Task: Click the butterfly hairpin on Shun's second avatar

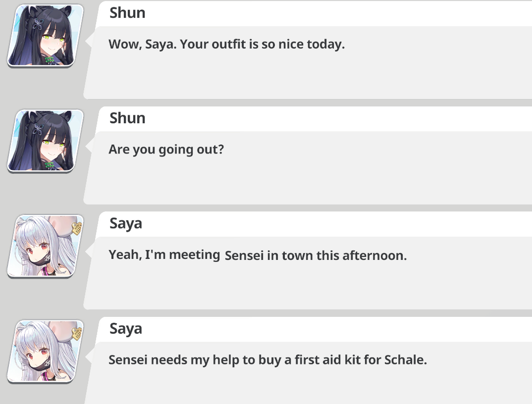Action: [39, 128]
